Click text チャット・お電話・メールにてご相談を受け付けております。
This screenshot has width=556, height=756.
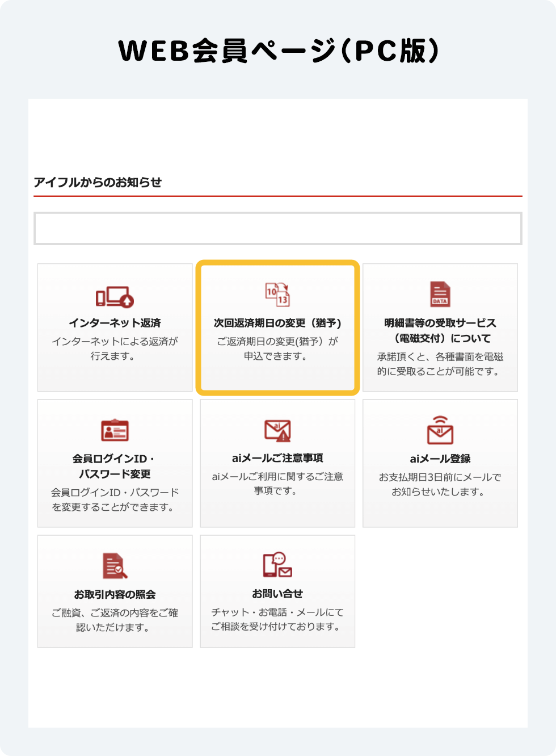tap(277, 619)
